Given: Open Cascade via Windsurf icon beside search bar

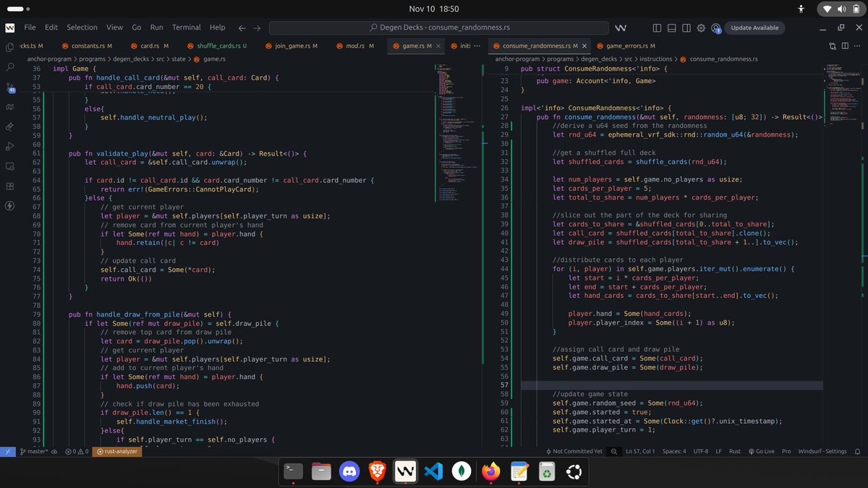Looking at the screenshot, I should pyautogui.click(x=621, y=27).
